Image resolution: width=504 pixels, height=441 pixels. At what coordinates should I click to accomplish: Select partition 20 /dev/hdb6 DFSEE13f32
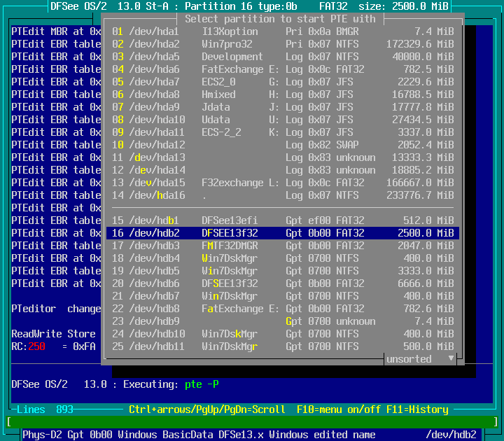coord(280,283)
